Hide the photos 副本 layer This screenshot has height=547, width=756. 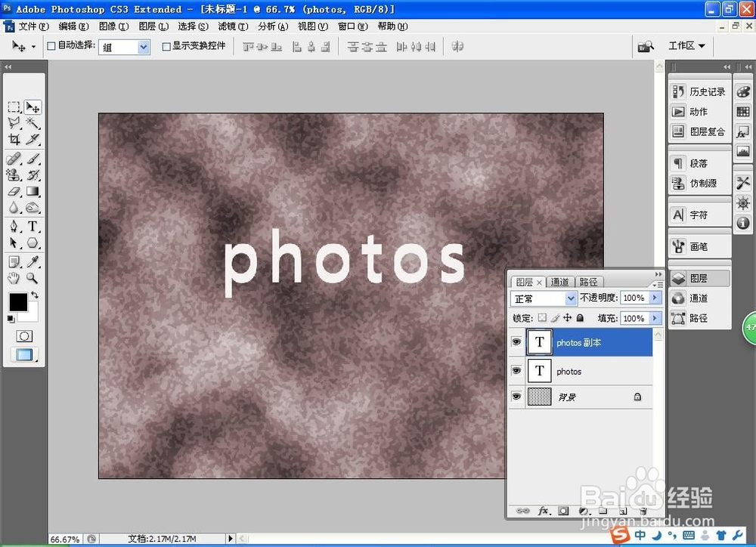click(516, 341)
